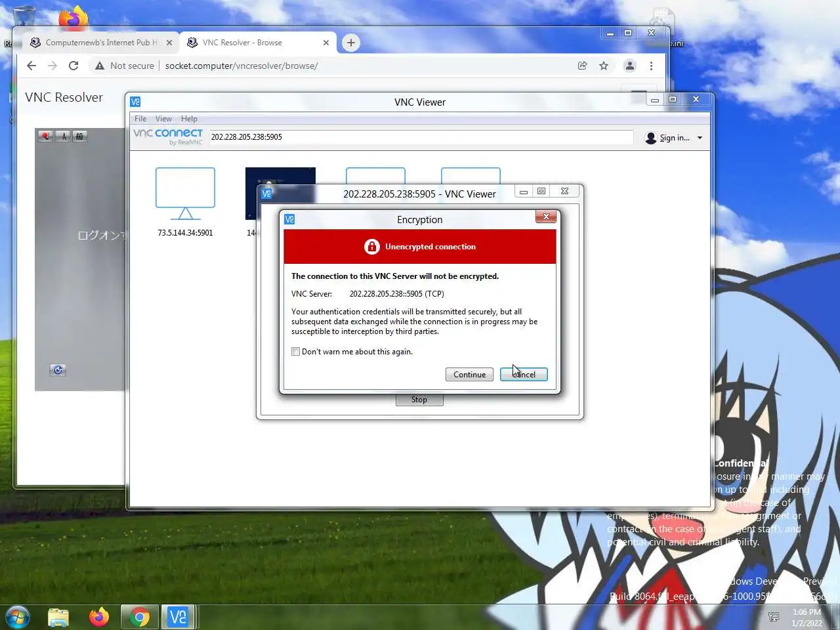The height and width of the screenshot is (630, 840).
Task: Minimize the 202.228.205.238:5905 VNC Viewer window
Action: (524, 191)
